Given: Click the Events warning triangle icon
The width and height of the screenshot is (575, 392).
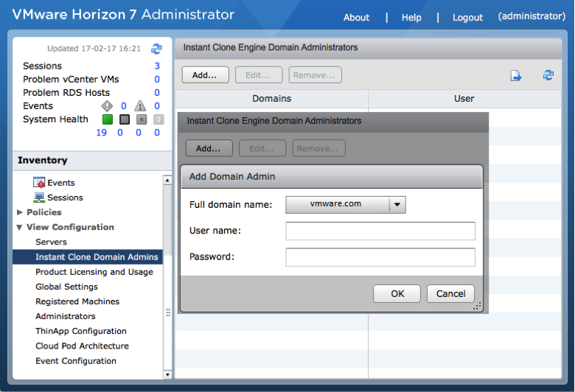Looking at the screenshot, I should tap(140, 106).
